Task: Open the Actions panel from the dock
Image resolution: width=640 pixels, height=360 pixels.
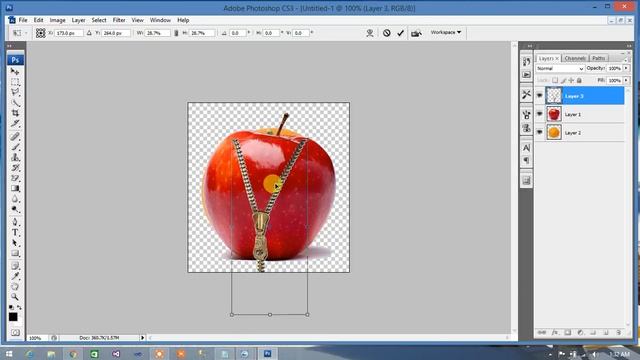Action: pos(526,75)
